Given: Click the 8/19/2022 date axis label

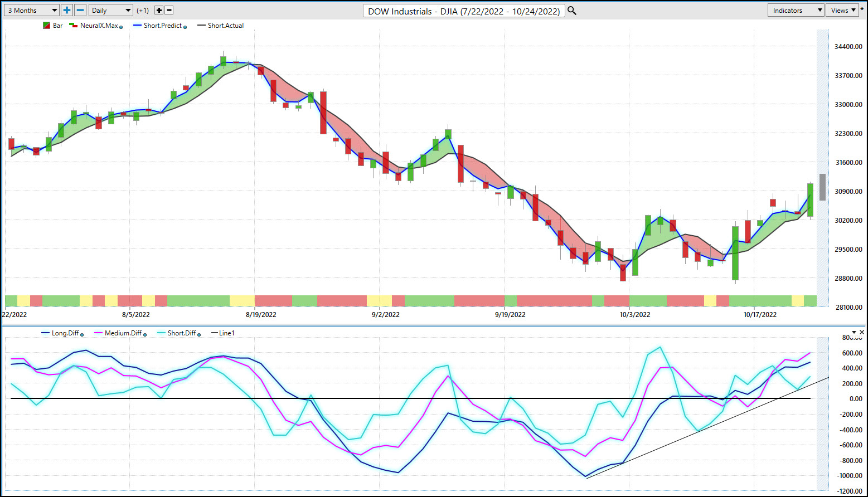Looking at the screenshot, I should pos(260,315).
